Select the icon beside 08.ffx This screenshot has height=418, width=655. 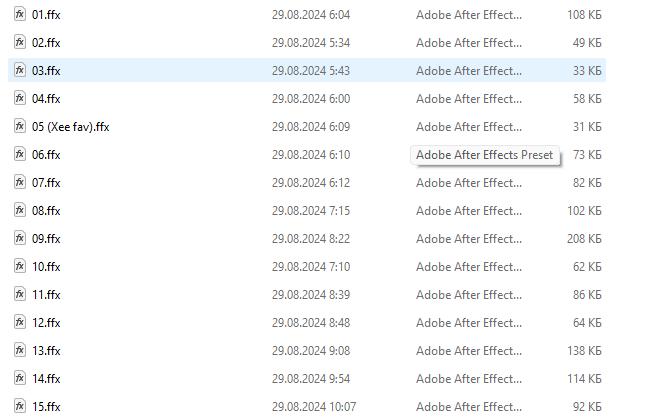coord(20,210)
